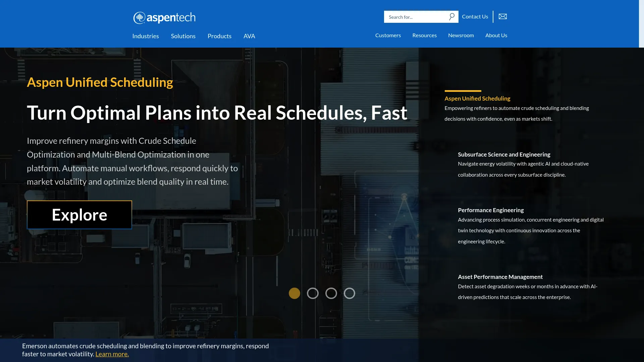Open the Products menu
The height and width of the screenshot is (362, 644).
click(219, 36)
